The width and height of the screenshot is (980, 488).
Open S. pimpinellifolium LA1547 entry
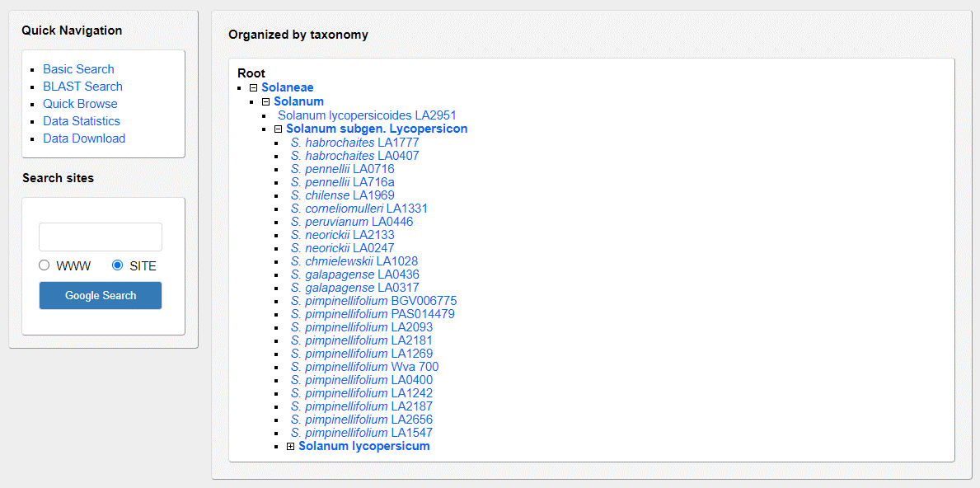[361, 433]
